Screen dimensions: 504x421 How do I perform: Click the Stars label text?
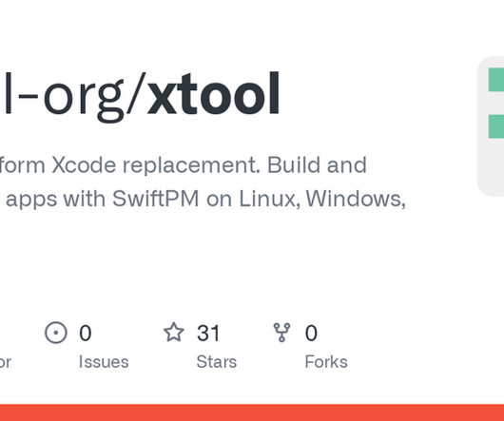216,362
